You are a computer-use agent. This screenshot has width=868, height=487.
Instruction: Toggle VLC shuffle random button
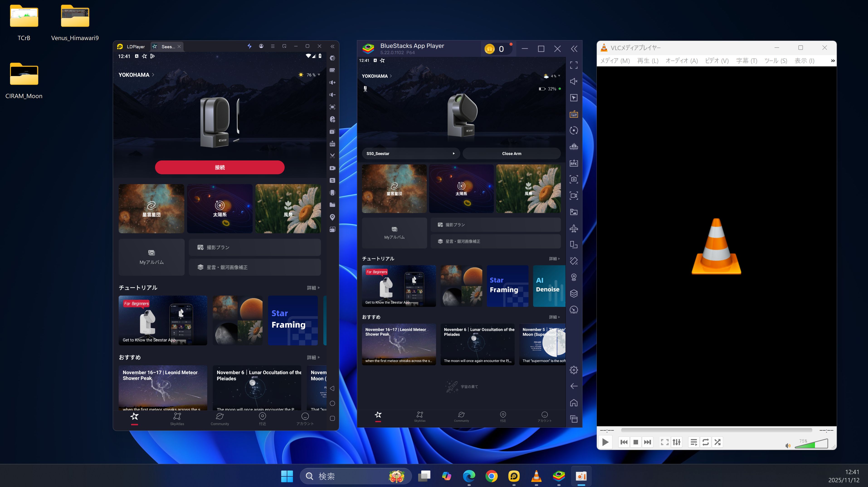click(717, 442)
